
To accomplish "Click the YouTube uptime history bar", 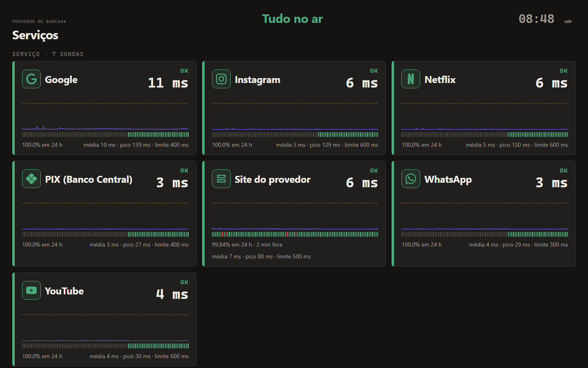I will tap(105, 346).
